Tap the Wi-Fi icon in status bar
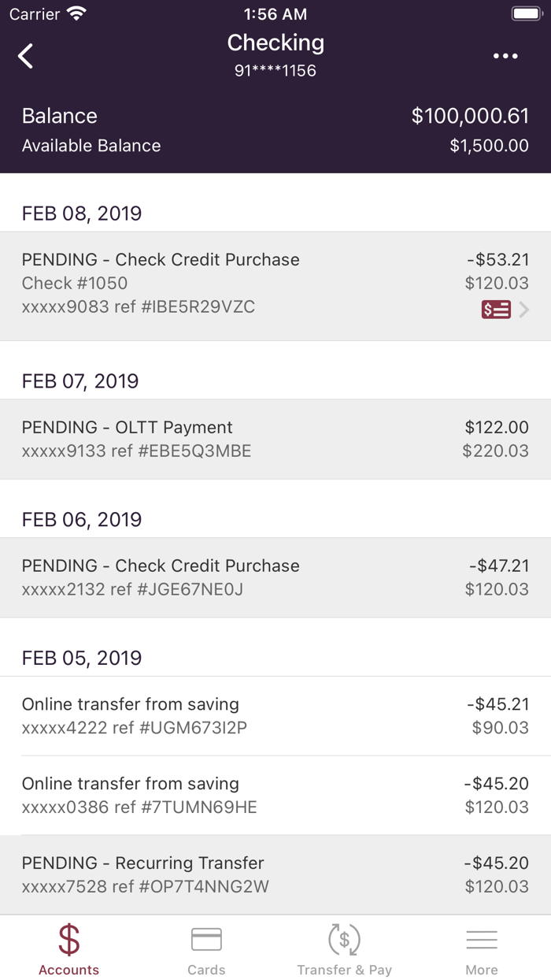 click(x=76, y=13)
